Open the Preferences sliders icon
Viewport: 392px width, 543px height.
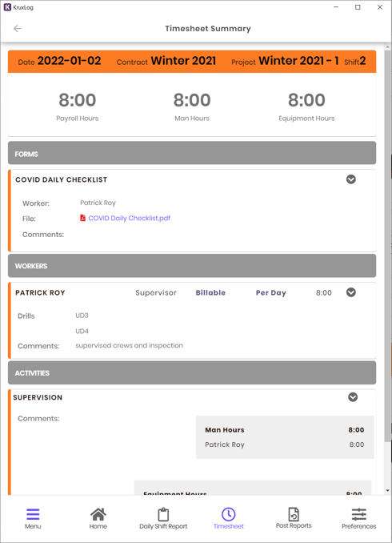click(358, 514)
